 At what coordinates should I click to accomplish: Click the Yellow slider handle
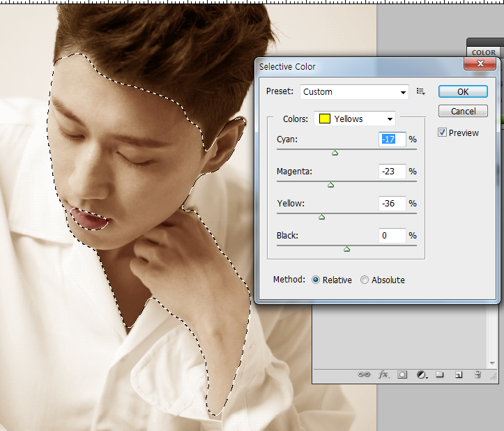(x=322, y=217)
